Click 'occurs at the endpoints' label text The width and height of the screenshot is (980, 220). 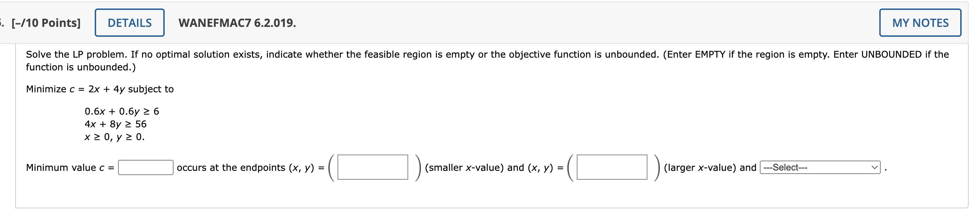pyautogui.click(x=231, y=167)
